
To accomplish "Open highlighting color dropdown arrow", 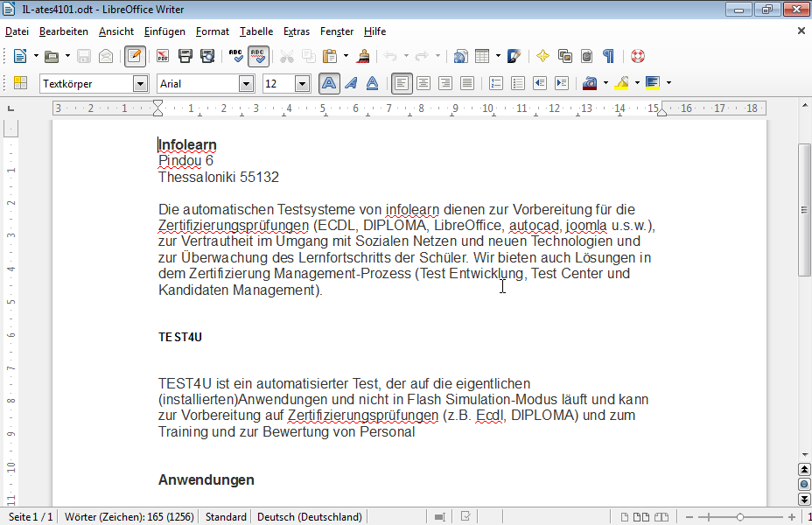I will click(638, 83).
